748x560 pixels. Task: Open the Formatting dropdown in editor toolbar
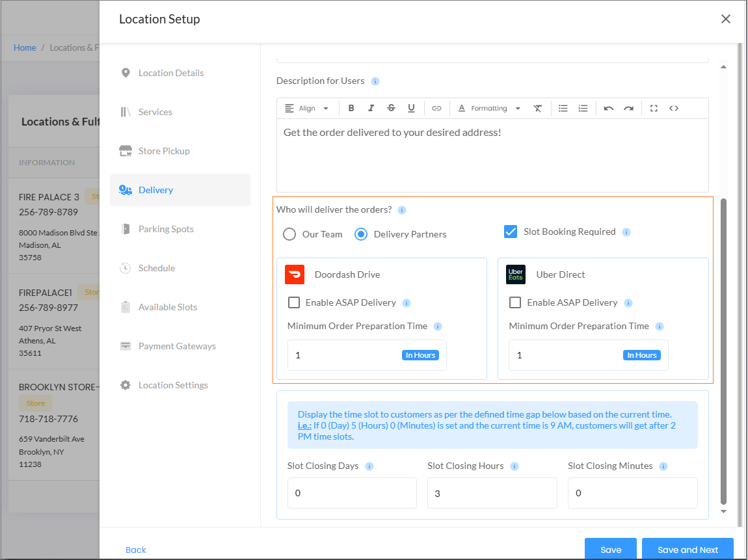click(x=489, y=108)
